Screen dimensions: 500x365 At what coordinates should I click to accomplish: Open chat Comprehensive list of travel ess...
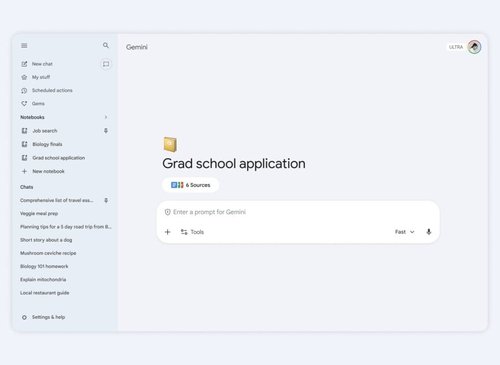click(x=57, y=200)
